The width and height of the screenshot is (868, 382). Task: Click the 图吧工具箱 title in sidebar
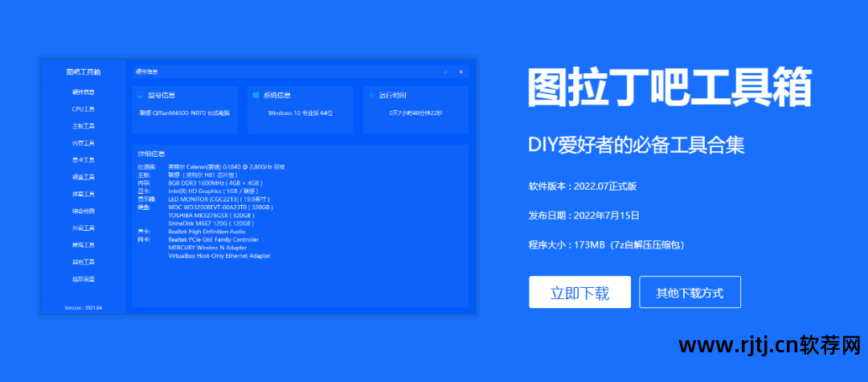(83, 72)
